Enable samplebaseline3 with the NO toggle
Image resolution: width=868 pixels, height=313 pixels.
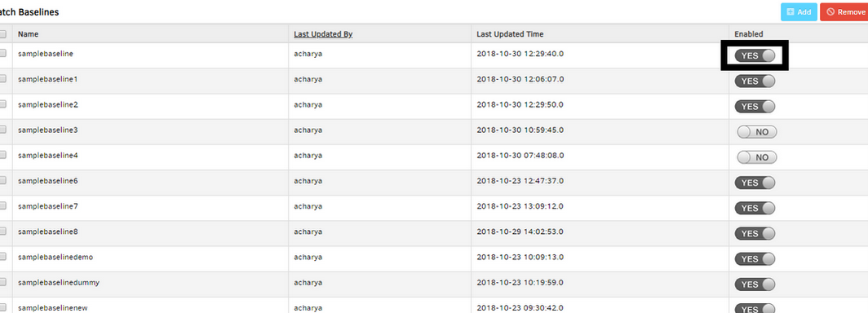pos(757,131)
